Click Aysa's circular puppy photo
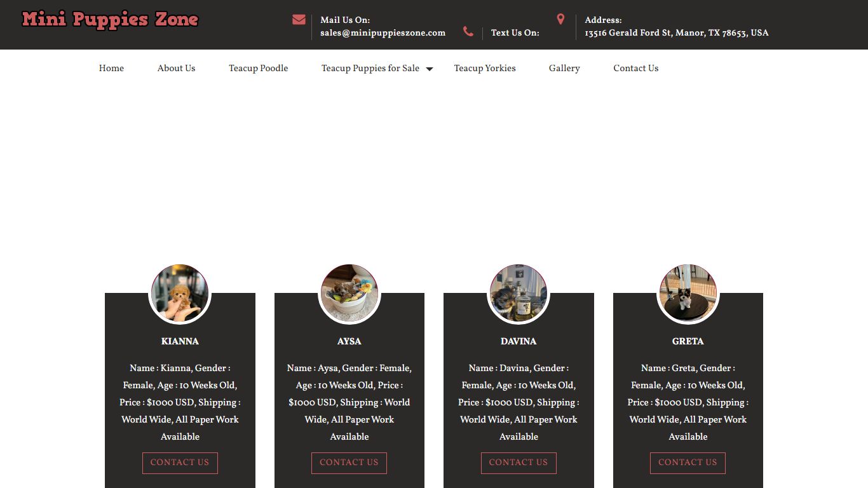 point(349,293)
